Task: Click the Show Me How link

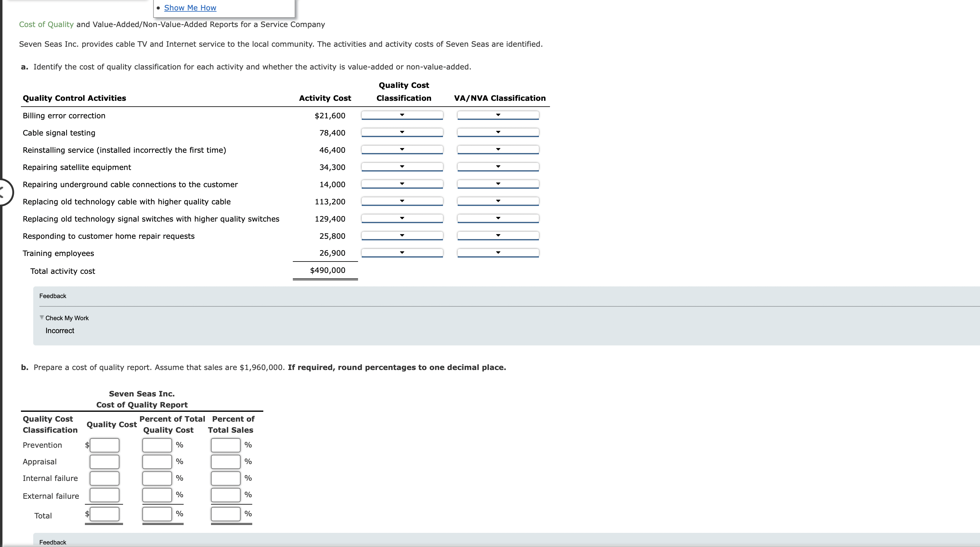Action: [x=190, y=8]
